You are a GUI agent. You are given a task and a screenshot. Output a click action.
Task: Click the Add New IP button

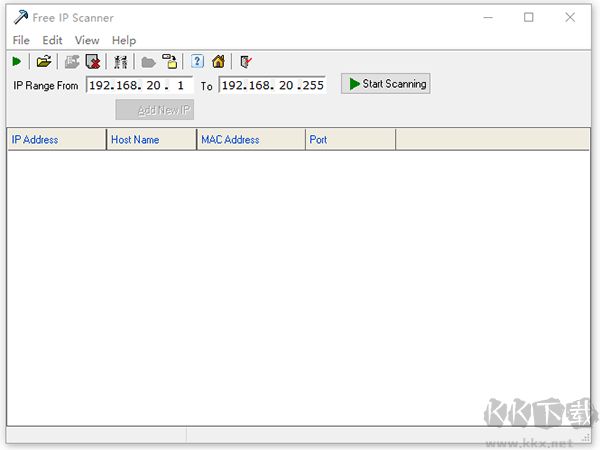click(x=155, y=110)
